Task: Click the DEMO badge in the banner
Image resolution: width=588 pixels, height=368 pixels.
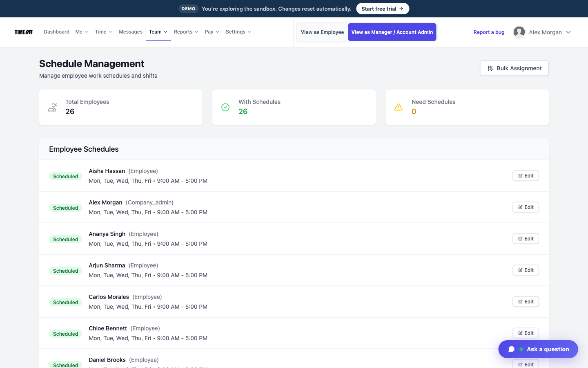Action: (x=189, y=9)
